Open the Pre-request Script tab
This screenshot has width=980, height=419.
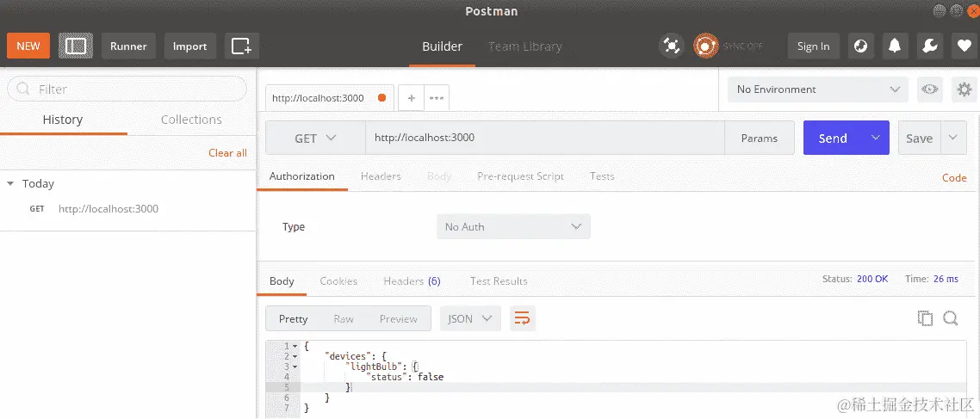tap(520, 176)
